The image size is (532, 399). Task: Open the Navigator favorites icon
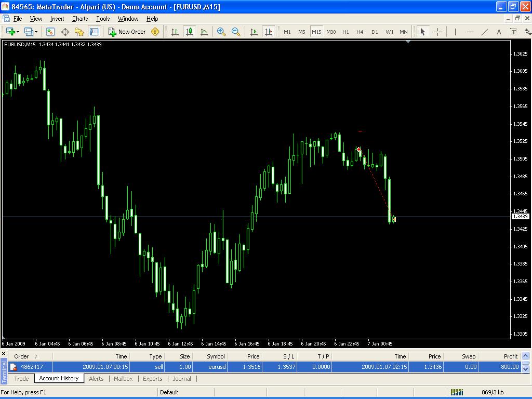click(79, 32)
